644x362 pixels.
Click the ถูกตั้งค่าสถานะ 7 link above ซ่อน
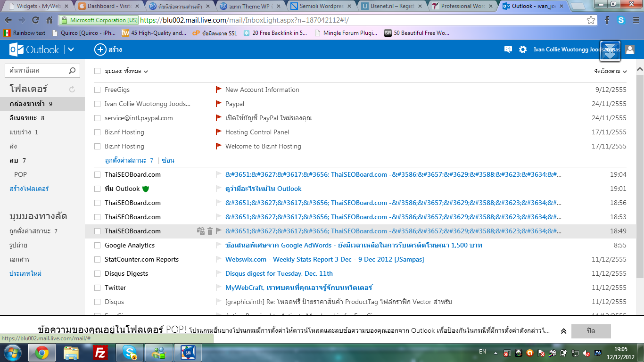129,160
